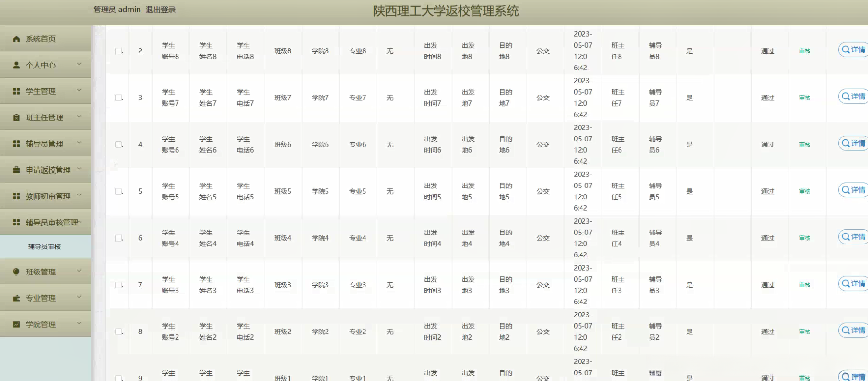Open the 系统首页 menu item
Screen dimensions: 868x381
(x=46, y=39)
